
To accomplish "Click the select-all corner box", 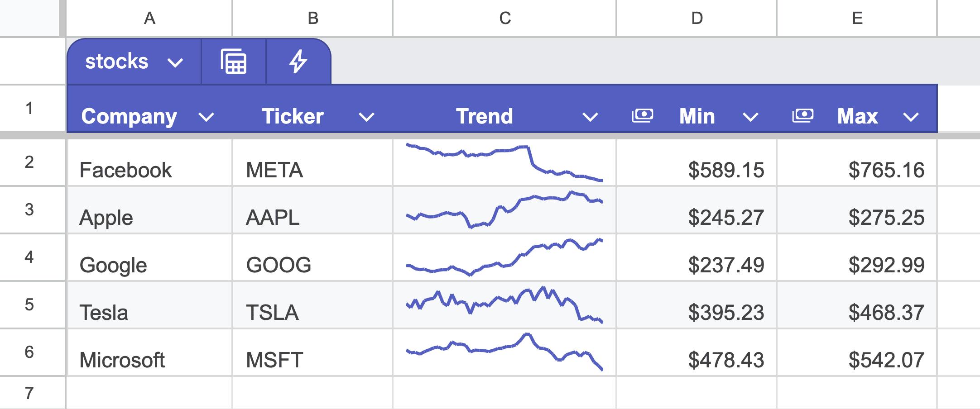I will [29, 18].
